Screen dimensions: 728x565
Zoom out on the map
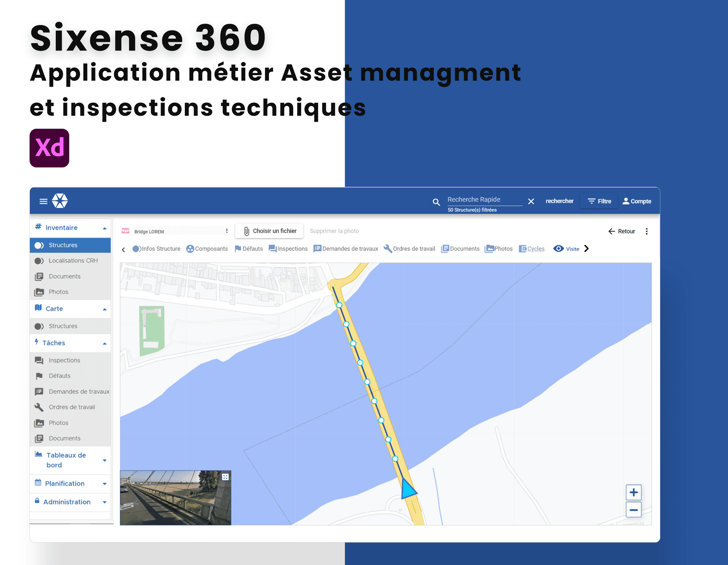click(633, 510)
